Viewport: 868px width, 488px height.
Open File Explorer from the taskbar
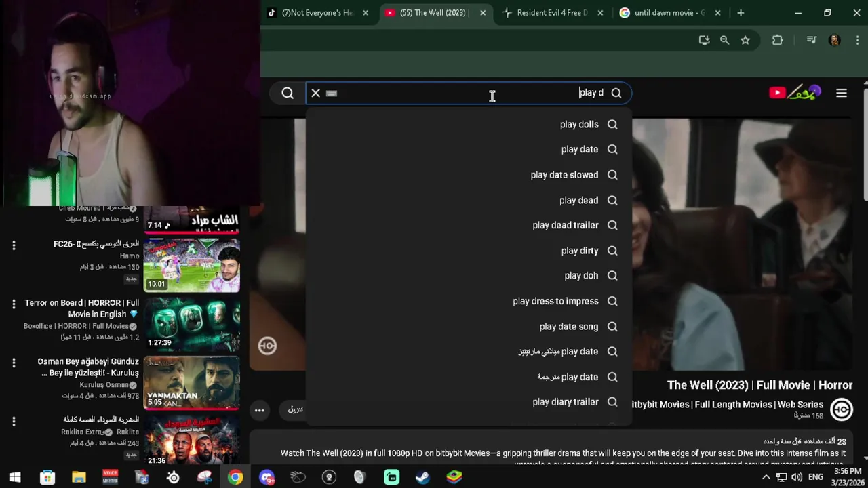pyautogui.click(x=79, y=477)
